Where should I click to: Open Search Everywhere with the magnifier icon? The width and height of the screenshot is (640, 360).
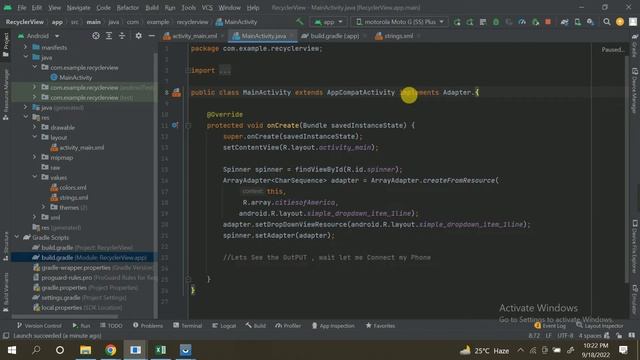click(x=607, y=22)
